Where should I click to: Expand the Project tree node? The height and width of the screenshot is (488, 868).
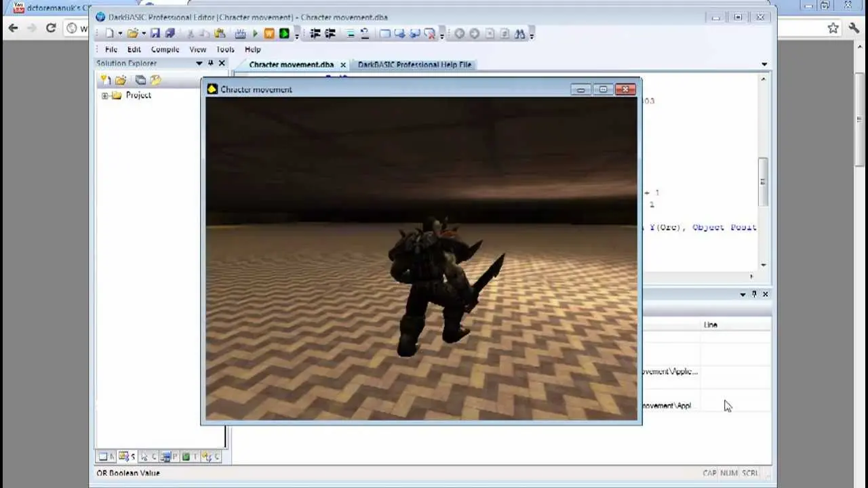point(105,96)
